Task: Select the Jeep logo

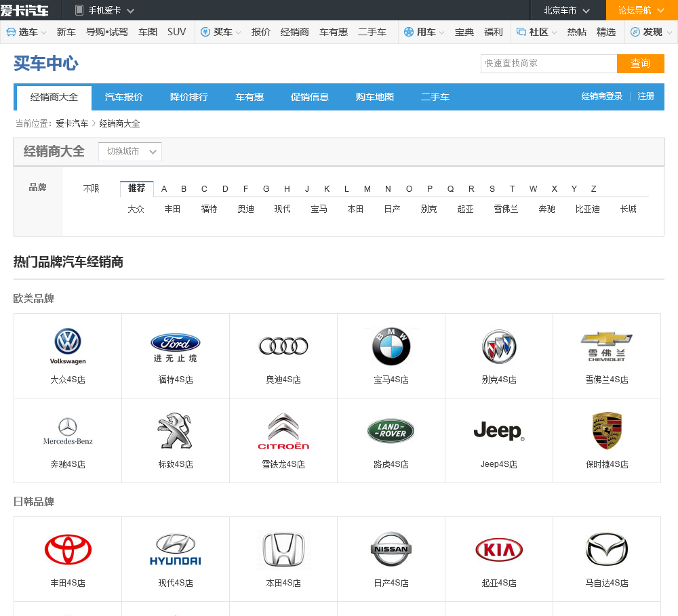Action: tap(499, 431)
